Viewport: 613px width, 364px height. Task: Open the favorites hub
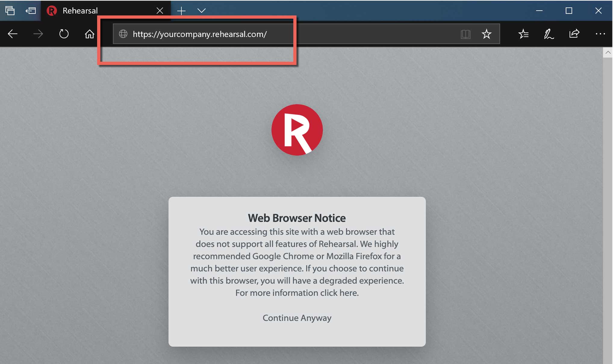click(x=524, y=34)
